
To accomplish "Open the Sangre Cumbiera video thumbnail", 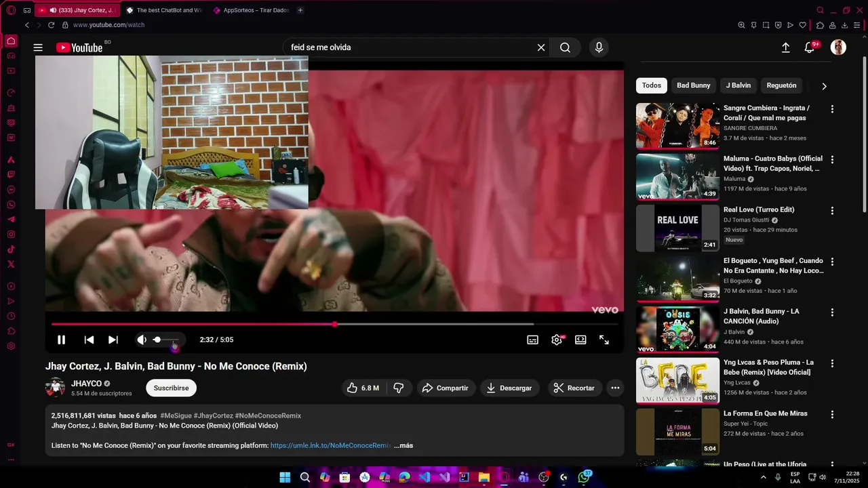I will click(677, 126).
